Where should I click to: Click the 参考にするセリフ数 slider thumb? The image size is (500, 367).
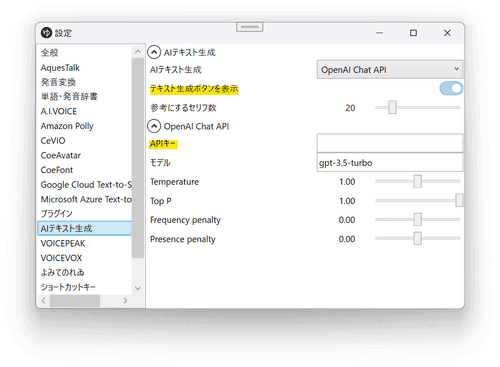click(x=392, y=107)
